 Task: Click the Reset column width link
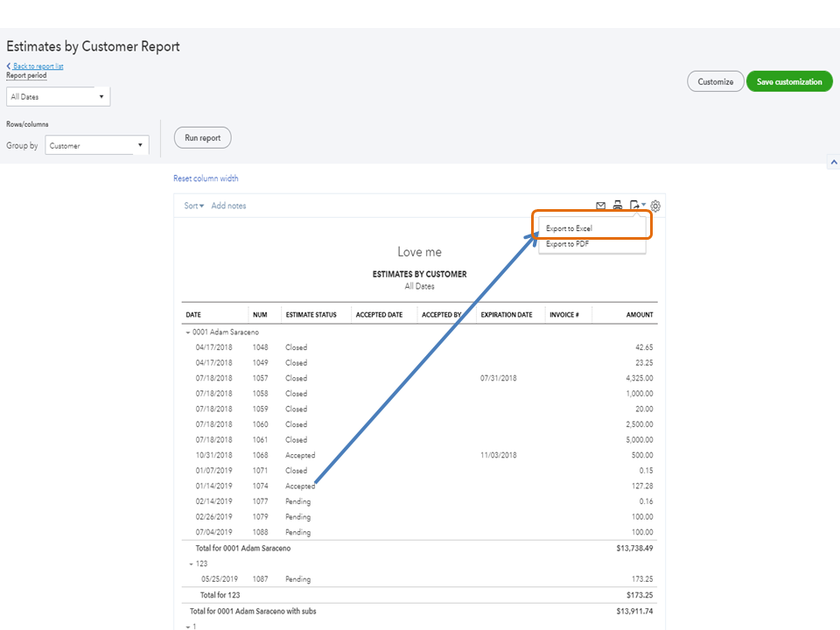coord(206,178)
